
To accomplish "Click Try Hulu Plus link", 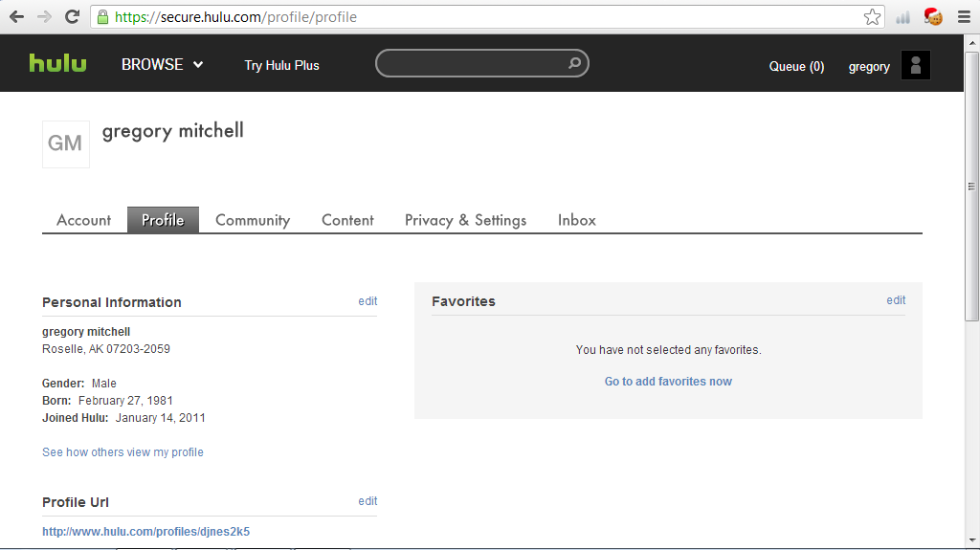I will pos(282,66).
